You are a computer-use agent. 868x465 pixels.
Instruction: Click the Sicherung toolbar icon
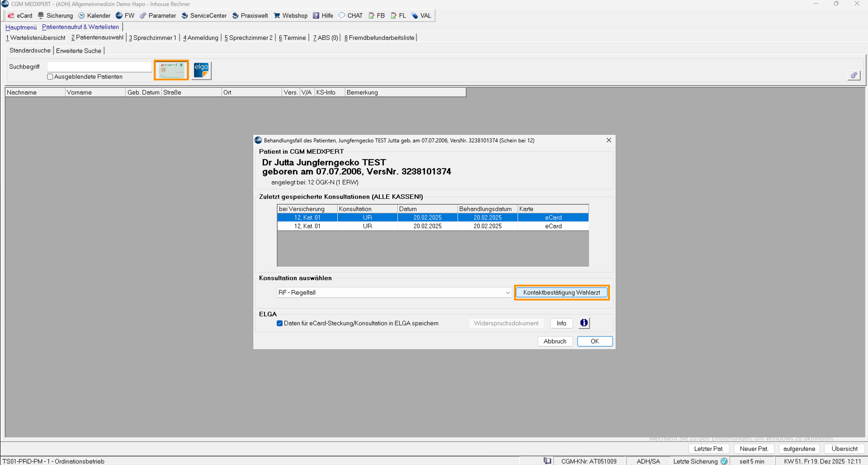click(41, 15)
